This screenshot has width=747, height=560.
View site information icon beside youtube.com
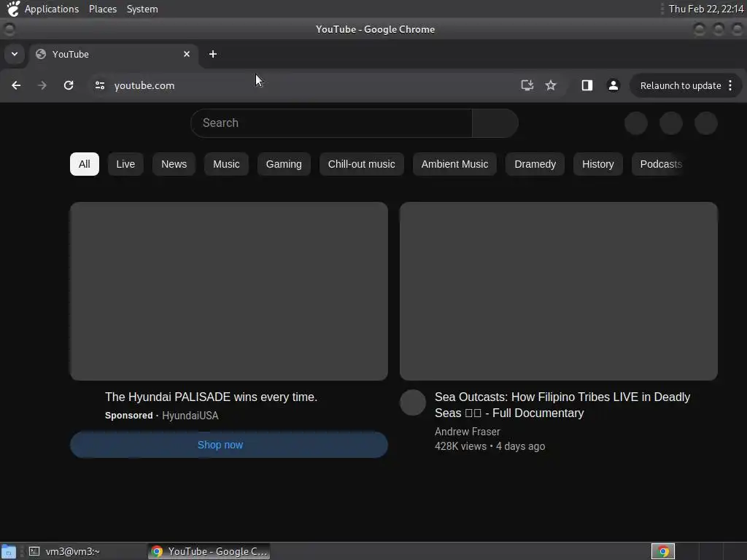[99, 85]
